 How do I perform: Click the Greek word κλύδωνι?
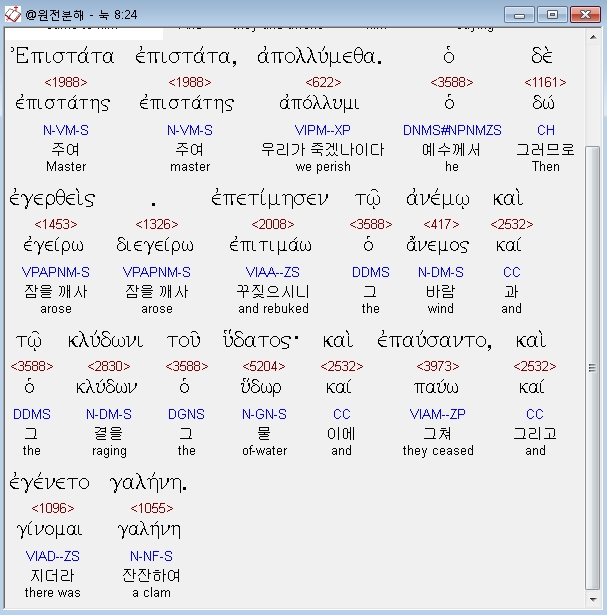click(x=105, y=340)
